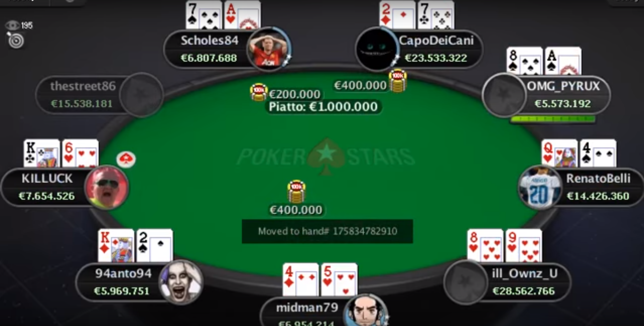Click midman79's four of diamonds card
The width and height of the screenshot is (644, 326).
point(301,280)
